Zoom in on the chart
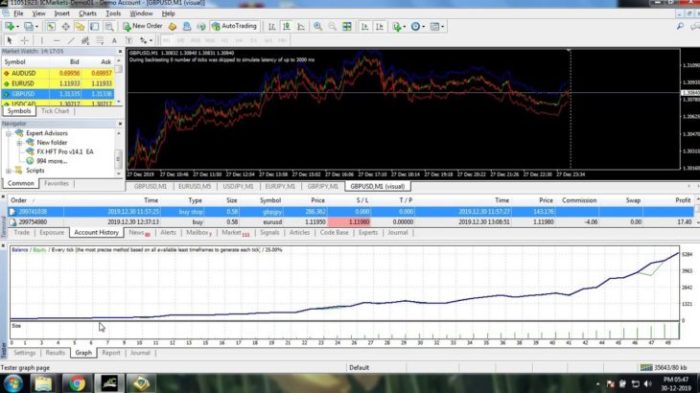 click(x=318, y=26)
